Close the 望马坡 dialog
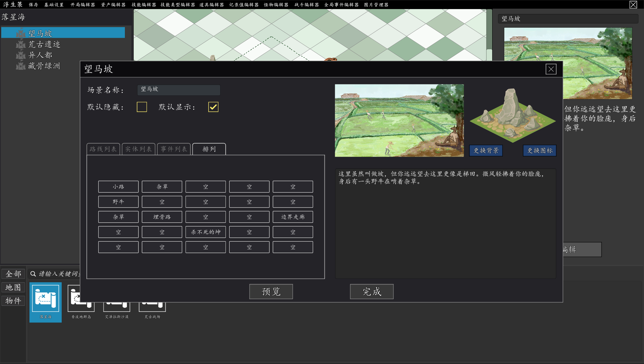Screen dimensions: 644x364 click(x=551, y=69)
